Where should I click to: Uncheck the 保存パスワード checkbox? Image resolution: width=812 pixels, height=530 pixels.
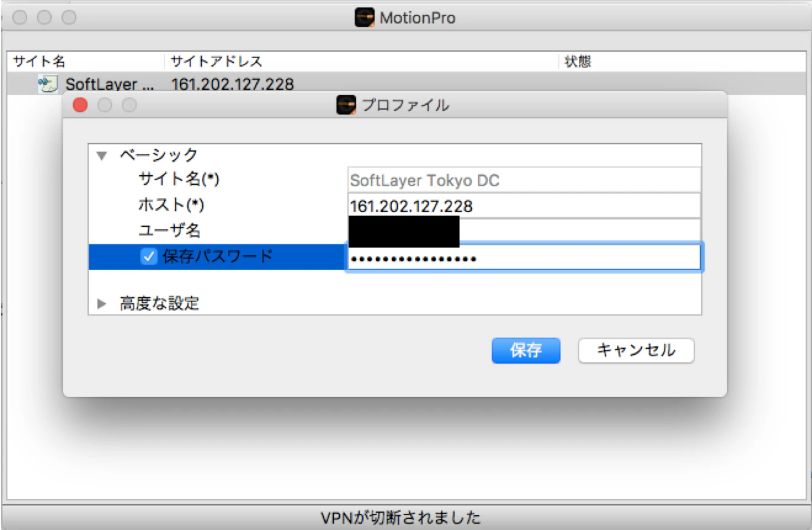(149, 256)
